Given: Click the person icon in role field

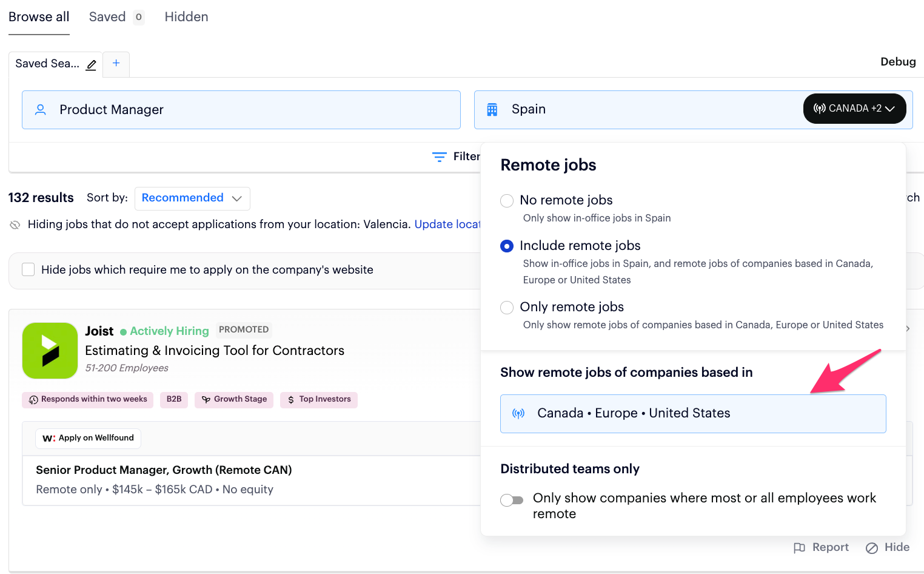Looking at the screenshot, I should click(x=41, y=110).
